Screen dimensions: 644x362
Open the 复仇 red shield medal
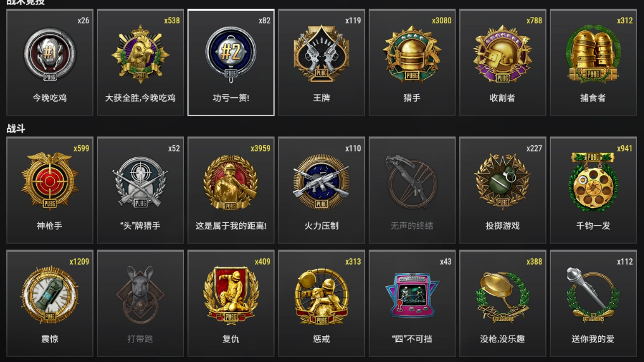231,303
